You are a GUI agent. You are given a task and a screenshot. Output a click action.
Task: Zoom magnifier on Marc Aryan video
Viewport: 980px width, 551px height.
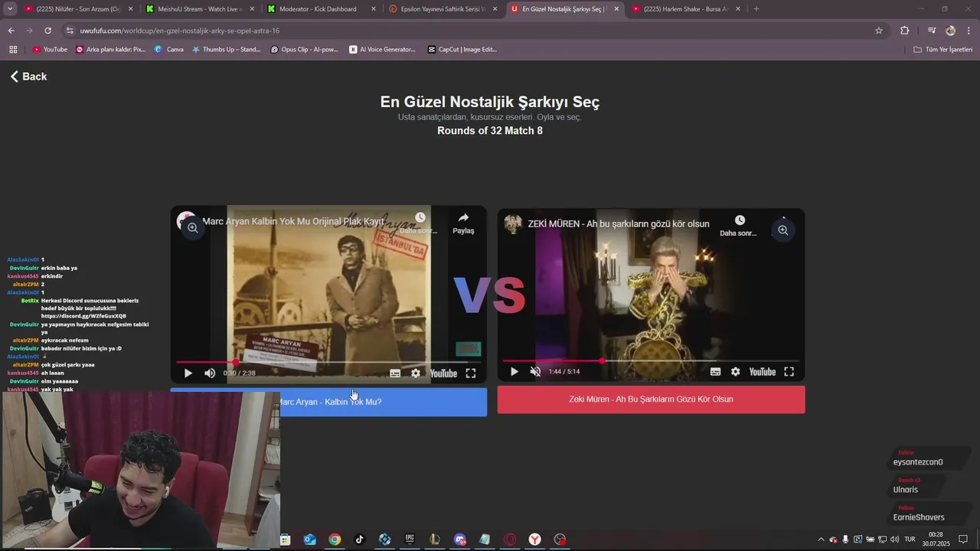193,227
